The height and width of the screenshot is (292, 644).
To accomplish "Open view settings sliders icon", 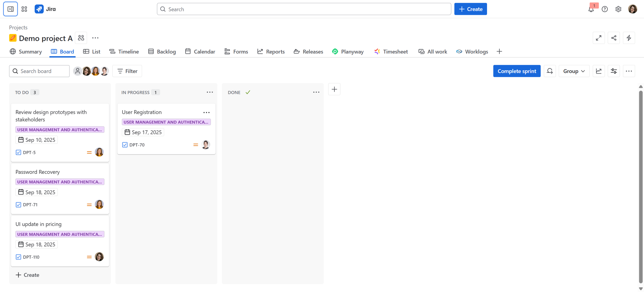I will pos(614,71).
